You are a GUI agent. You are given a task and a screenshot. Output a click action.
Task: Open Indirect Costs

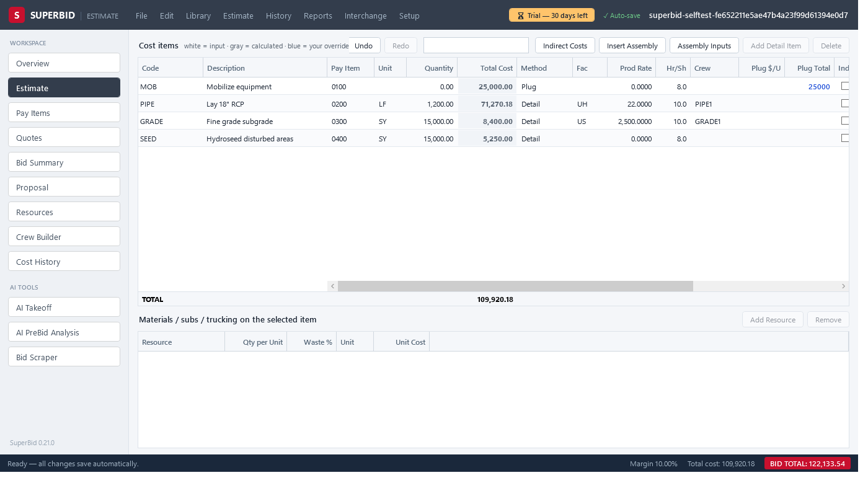(565, 45)
